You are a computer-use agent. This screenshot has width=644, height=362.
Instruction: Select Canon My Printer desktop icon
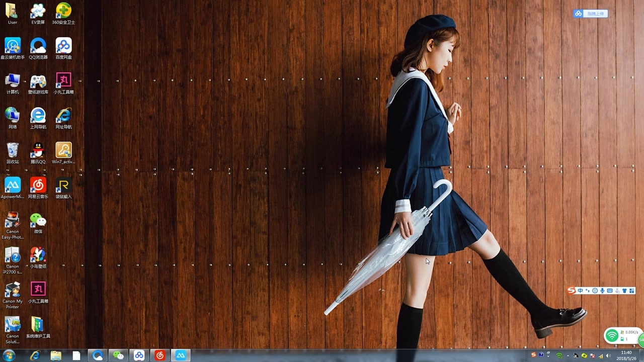pos(13,295)
